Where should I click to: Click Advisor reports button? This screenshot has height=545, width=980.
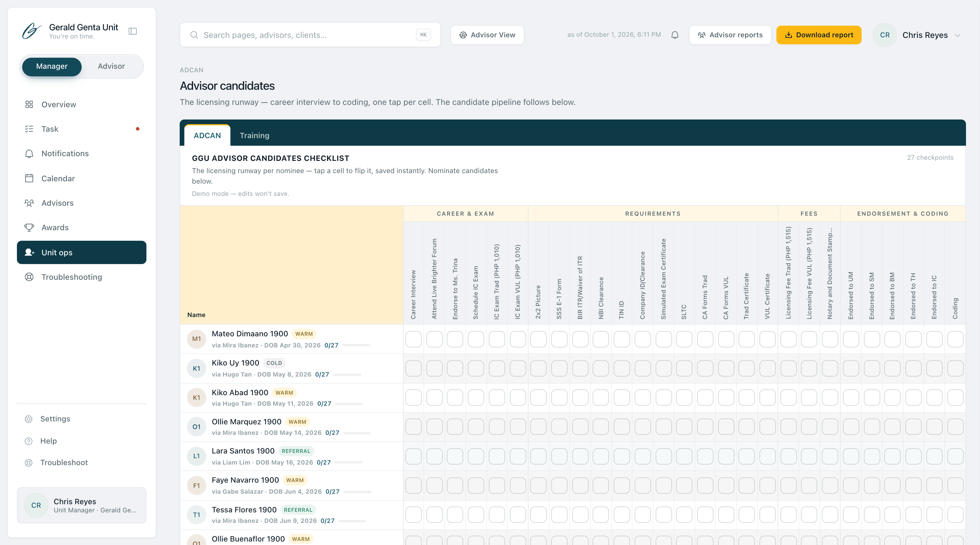coord(730,35)
